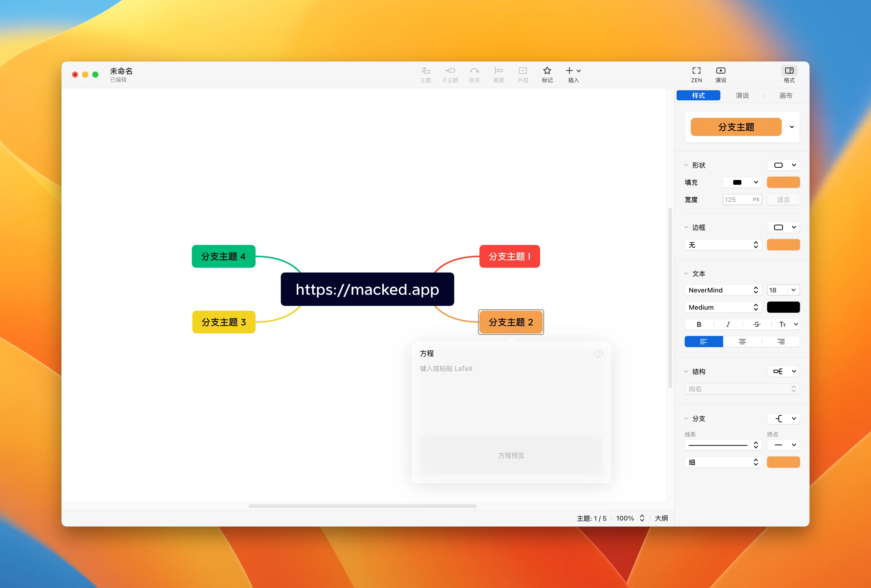Collapse the 分支 section
Screen dimensions: 871x588
686,419
